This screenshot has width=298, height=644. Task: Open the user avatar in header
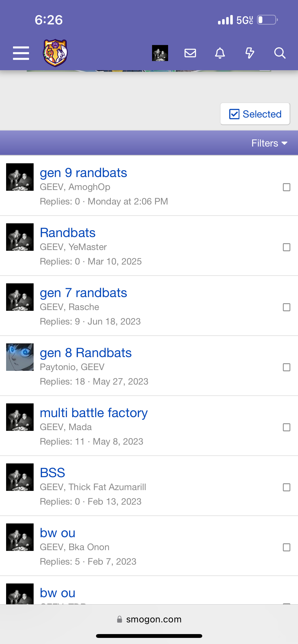tap(160, 53)
